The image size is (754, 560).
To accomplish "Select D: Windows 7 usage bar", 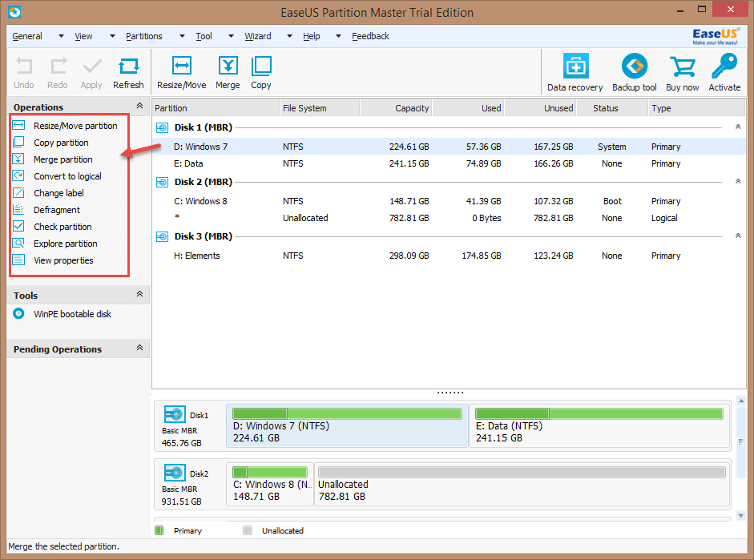I will point(347,413).
